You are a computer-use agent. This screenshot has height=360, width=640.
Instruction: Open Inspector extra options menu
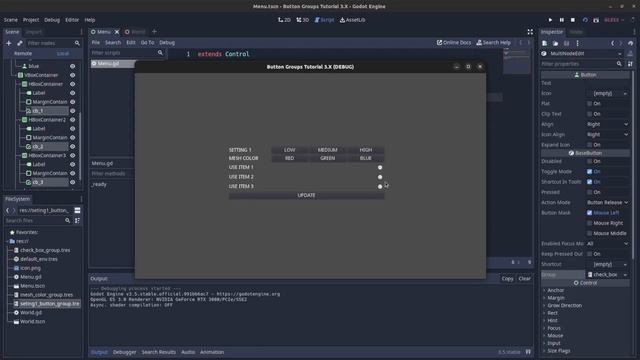pos(577,43)
